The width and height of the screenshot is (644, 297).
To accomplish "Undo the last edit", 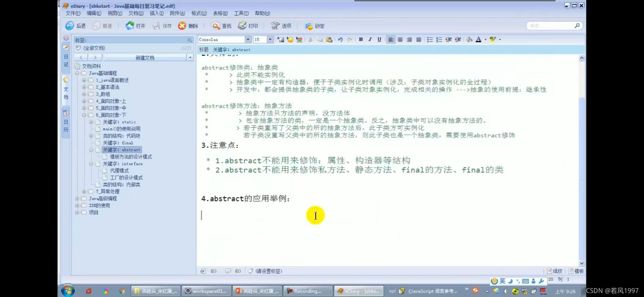I will tap(340, 40).
